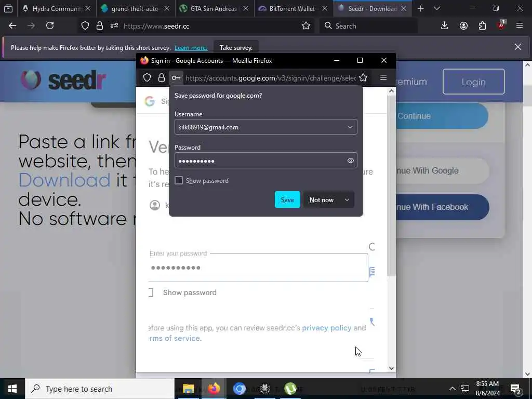532x399 pixels.
Task: Save the password for google.com
Action: point(287,200)
